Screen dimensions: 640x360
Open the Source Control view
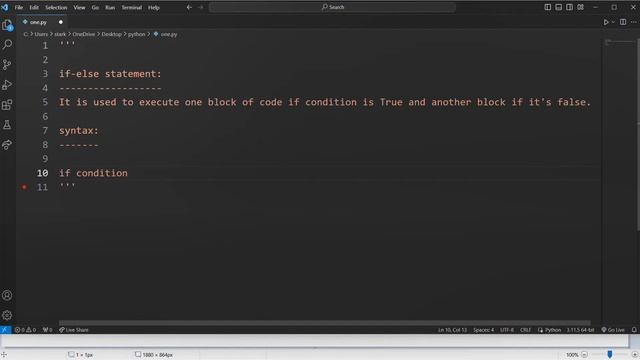(x=7, y=64)
